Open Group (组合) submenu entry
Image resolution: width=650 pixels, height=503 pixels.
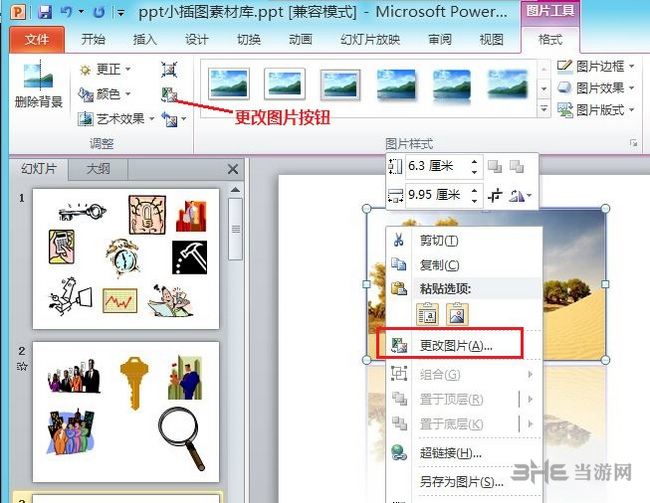click(465, 374)
